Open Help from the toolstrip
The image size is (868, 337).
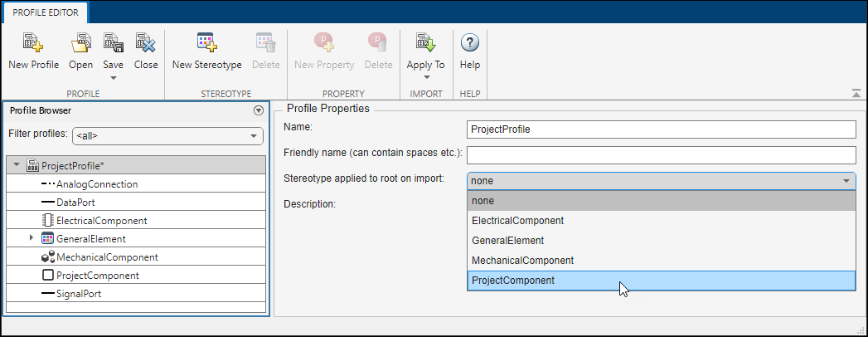470,43
